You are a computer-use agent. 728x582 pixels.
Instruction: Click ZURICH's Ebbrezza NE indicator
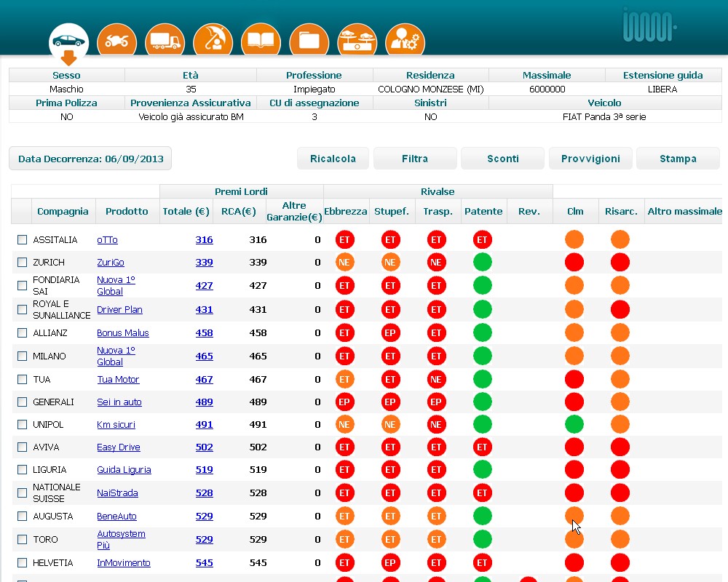point(344,262)
